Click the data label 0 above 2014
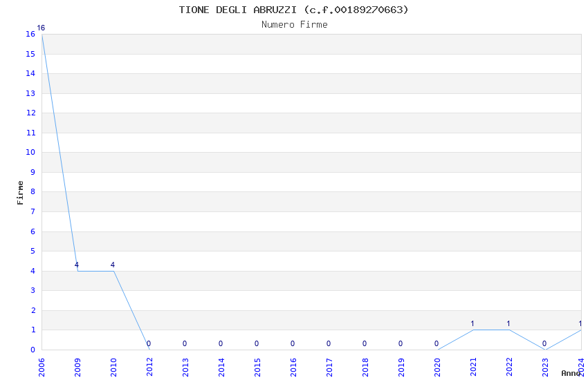 221,343
